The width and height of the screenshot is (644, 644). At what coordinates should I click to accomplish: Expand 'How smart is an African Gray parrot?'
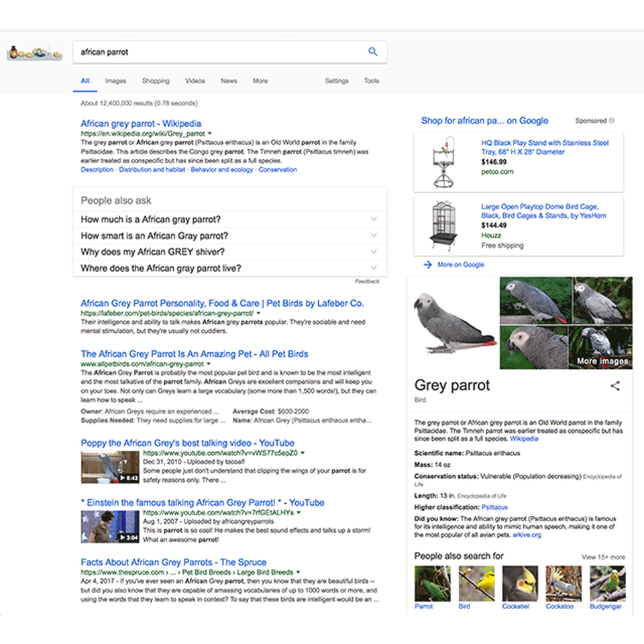click(x=230, y=235)
